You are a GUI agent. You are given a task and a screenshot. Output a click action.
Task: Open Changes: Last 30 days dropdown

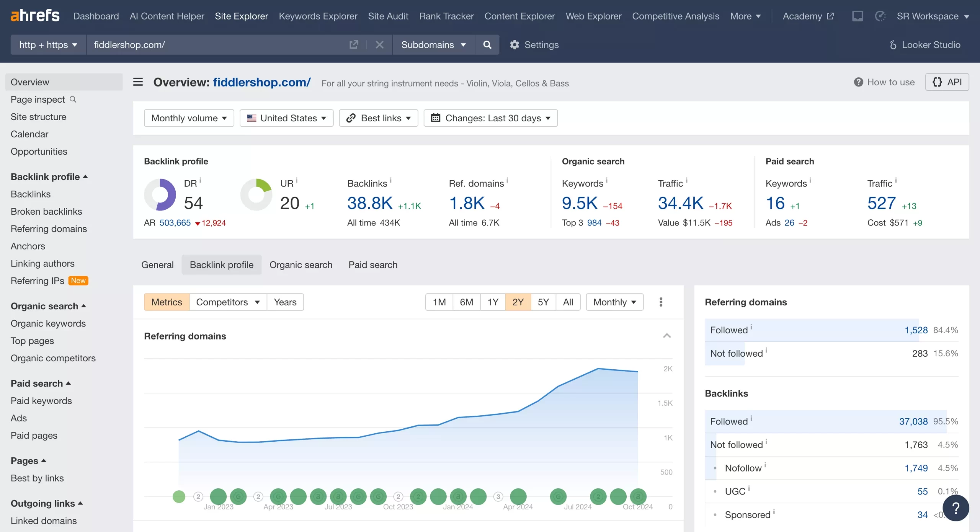point(491,118)
